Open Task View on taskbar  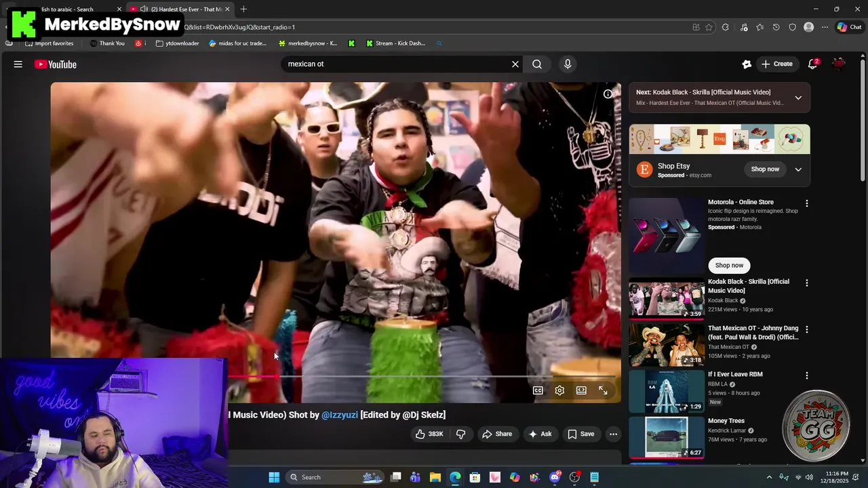(x=396, y=477)
